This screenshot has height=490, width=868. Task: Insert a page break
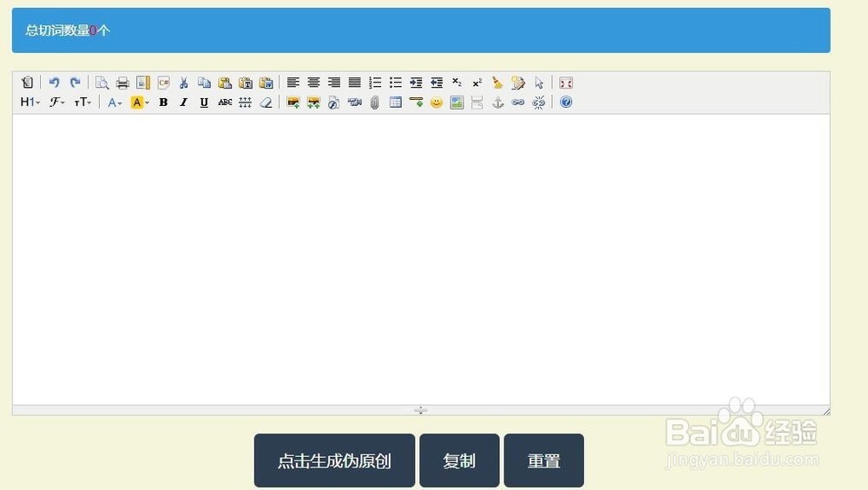coord(477,102)
